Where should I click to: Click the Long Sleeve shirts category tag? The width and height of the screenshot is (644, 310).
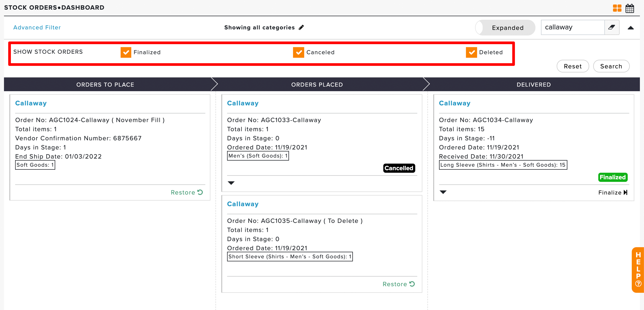coord(503,165)
